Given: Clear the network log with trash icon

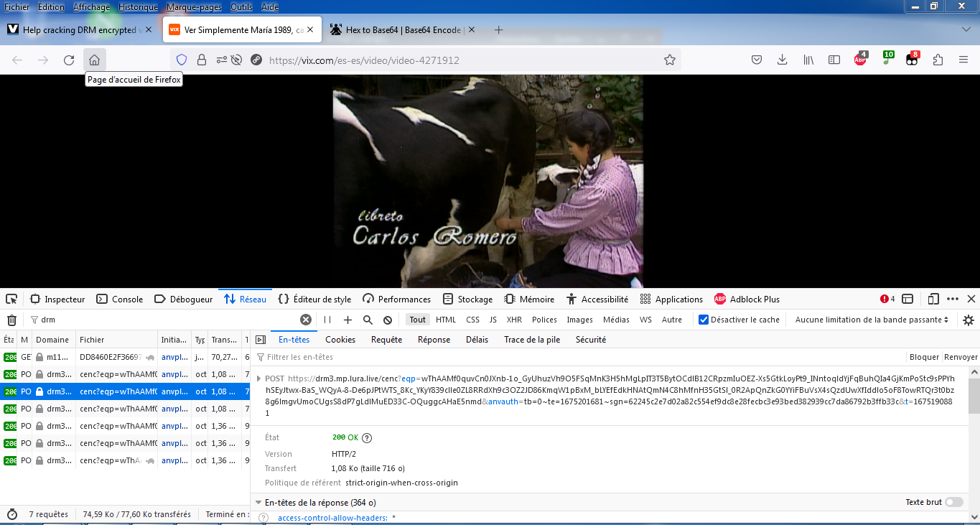Looking at the screenshot, I should (x=11, y=320).
